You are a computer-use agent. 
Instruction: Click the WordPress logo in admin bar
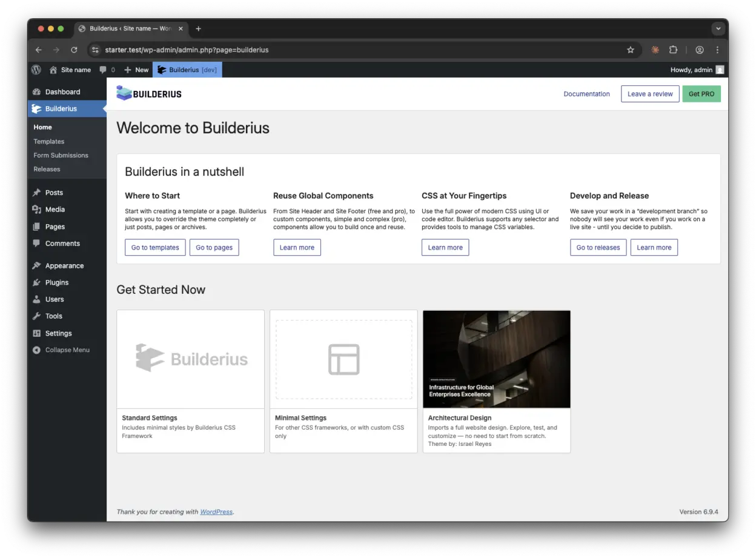[x=36, y=70]
